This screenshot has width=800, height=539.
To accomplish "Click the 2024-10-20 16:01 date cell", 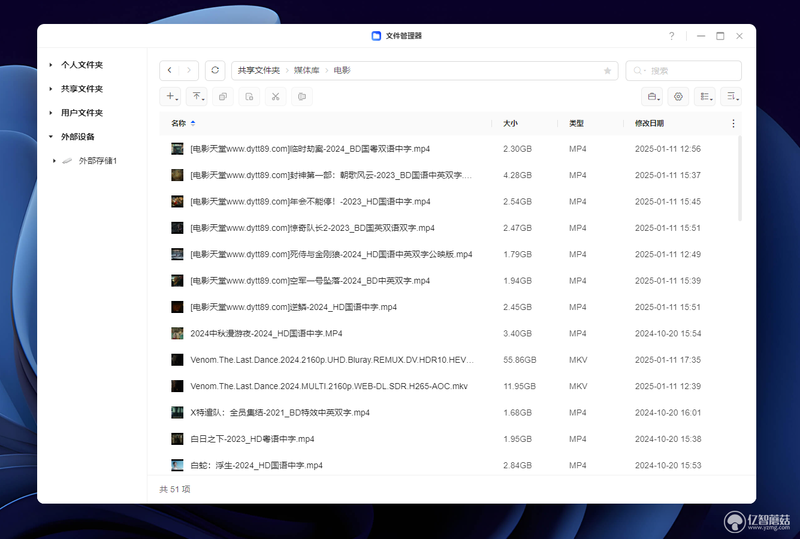I will (x=668, y=412).
